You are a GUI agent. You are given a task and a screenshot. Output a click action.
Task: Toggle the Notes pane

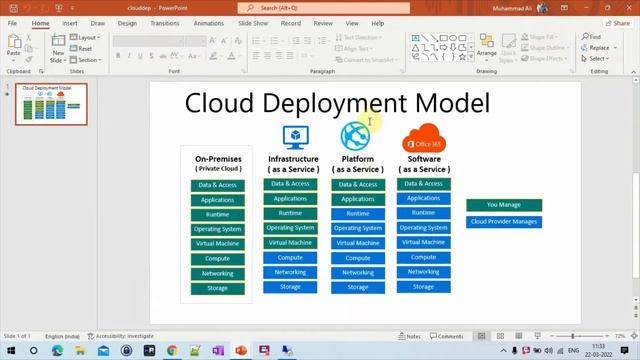409,336
